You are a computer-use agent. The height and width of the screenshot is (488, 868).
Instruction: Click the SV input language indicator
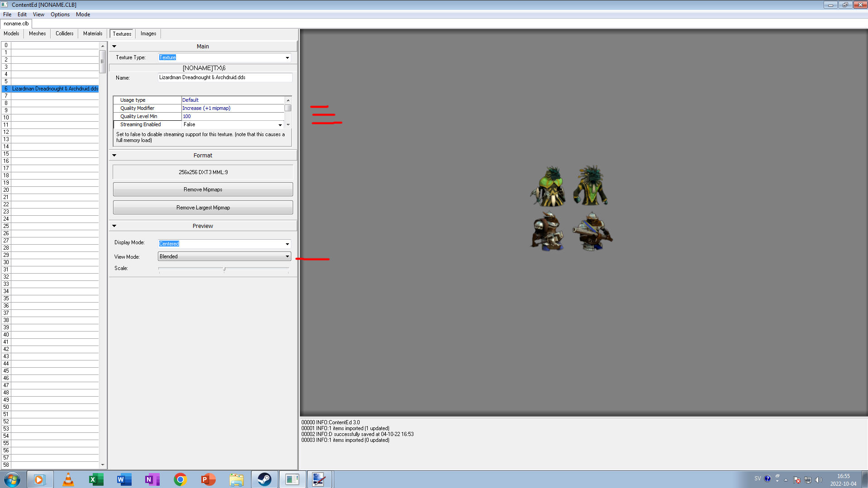[x=758, y=479]
